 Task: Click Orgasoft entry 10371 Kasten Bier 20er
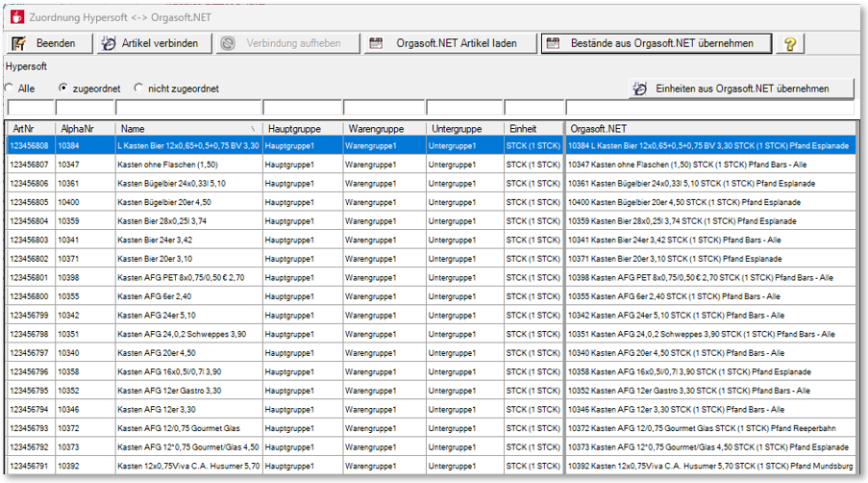710,259
